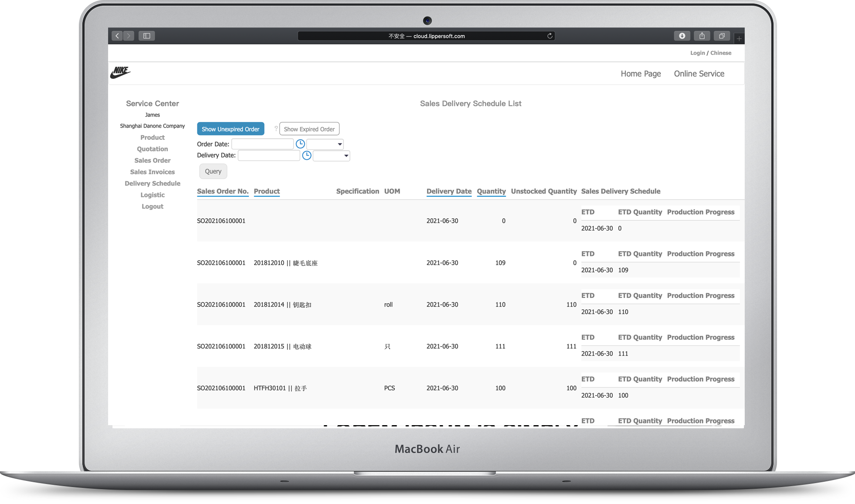Click the page reload icon
This screenshot has width=855, height=504.
click(550, 36)
